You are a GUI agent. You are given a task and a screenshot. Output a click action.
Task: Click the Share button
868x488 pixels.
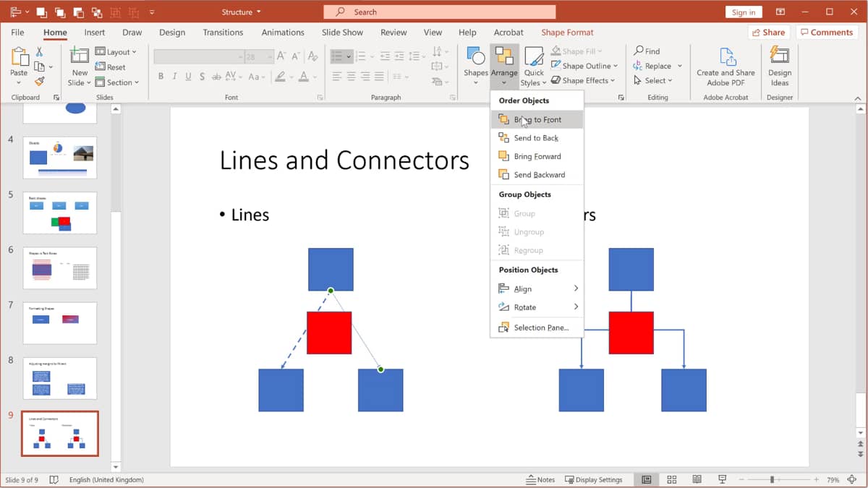click(767, 33)
